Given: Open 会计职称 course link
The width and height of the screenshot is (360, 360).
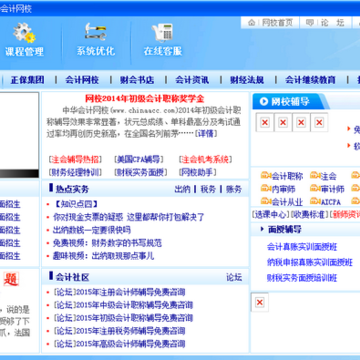Looking at the screenshot, I should pyautogui.click(x=287, y=176).
